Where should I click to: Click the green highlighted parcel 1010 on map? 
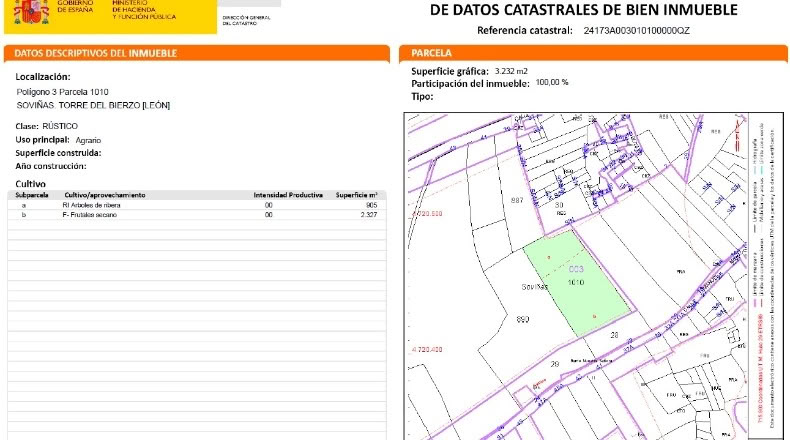pos(576,282)
